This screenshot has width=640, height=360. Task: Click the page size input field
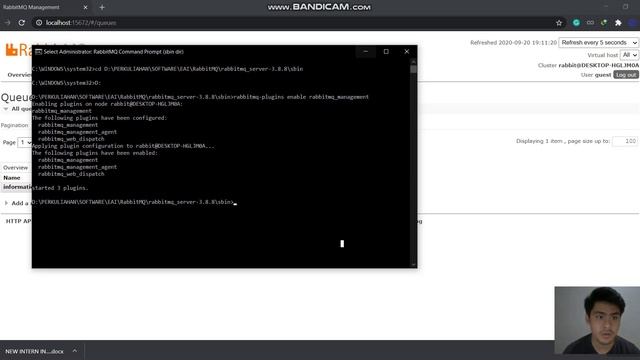625,141
